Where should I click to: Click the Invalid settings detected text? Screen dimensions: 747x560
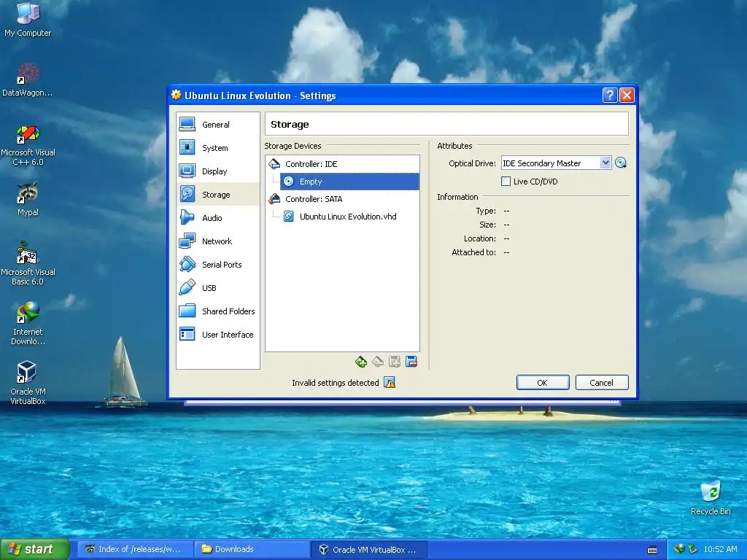click(336, 382)
